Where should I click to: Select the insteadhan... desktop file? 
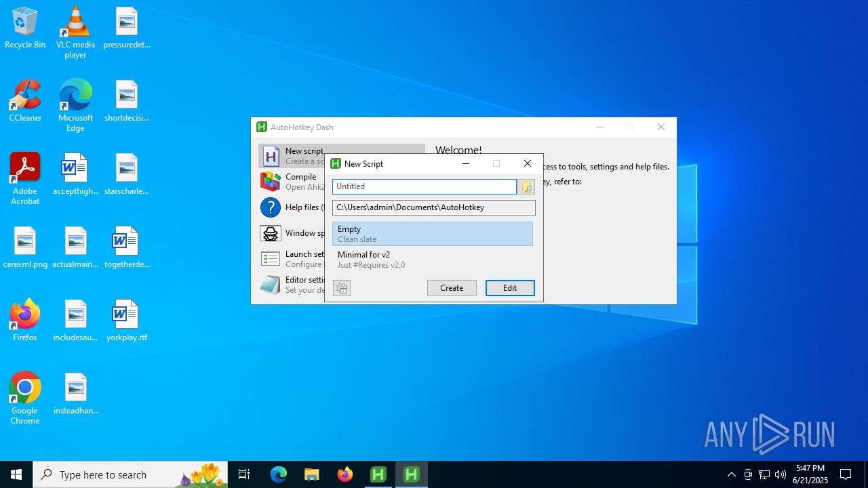75,394
